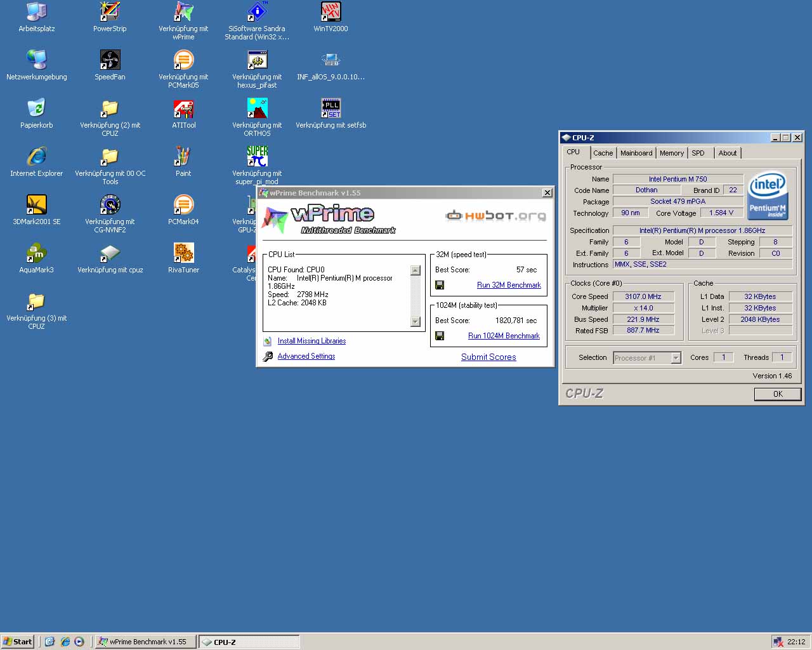This screenshot has height=650, width=812.
Task: Open the Mainboard tab in CPU-Z
Action: click(636, 153)
